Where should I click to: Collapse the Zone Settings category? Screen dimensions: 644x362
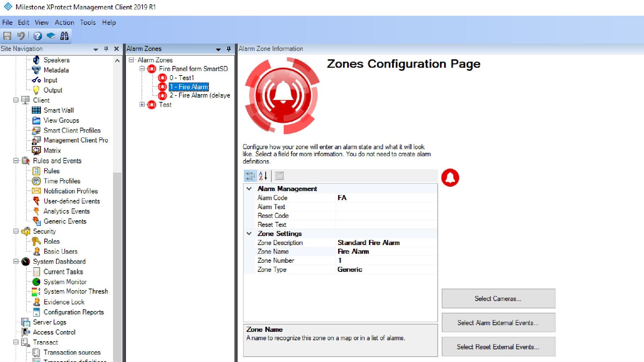point(249,234)
